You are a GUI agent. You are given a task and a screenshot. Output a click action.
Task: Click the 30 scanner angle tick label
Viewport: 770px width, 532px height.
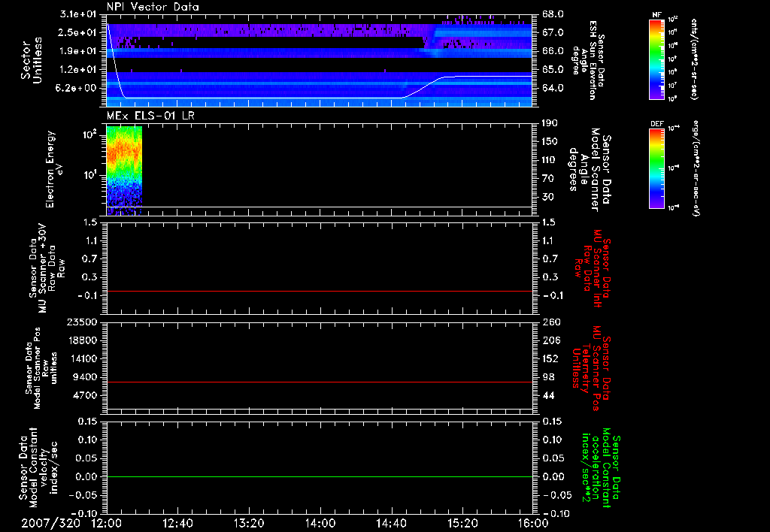[547, 197]
